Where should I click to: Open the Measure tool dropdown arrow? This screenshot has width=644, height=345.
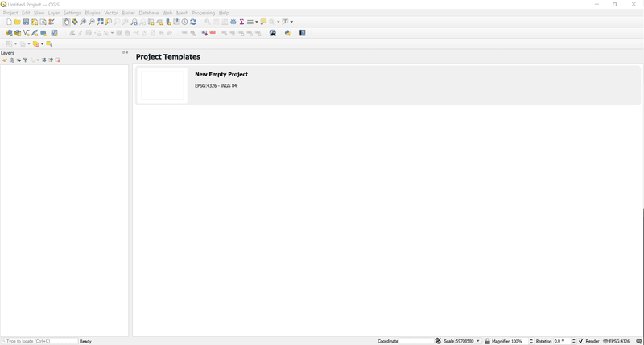coord(256,22)
